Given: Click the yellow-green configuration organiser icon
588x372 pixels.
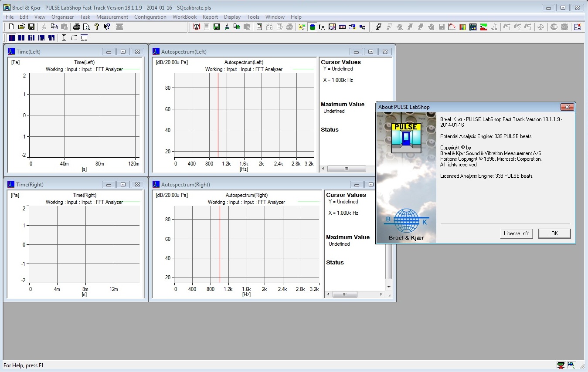Looking at the screenshot, I should click(x=302, y=27).
